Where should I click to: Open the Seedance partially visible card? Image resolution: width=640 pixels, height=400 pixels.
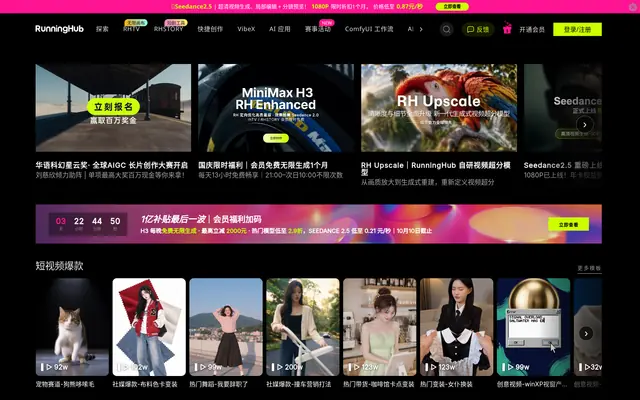click(x=562, y=108)
